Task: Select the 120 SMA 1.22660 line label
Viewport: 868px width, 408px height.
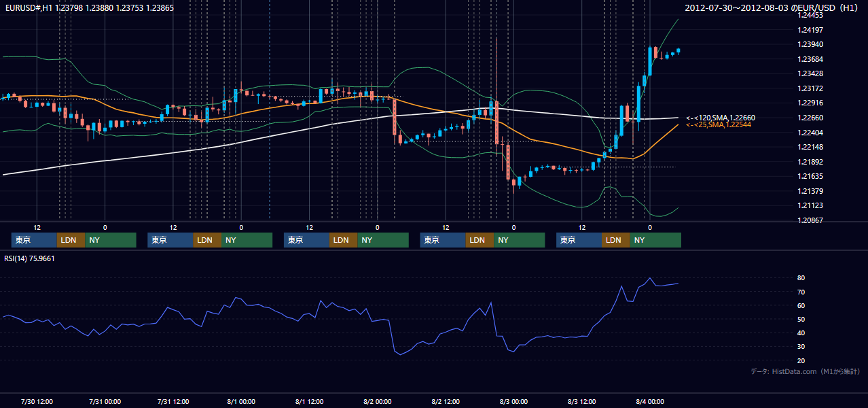Action: [721, 118]
